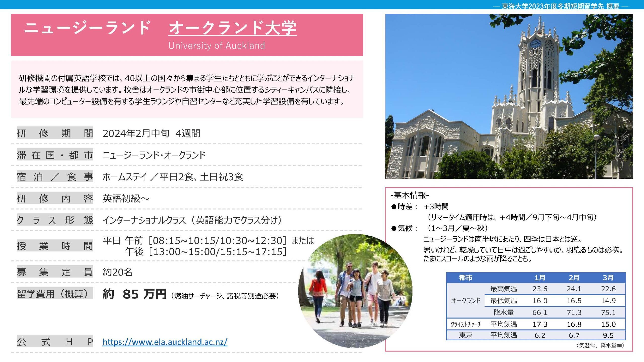This screenshot has width=644, height=362.
Task: Click the afternoon schedule 13:00~15:00/15:15~17:15
Action: [217, 252]
